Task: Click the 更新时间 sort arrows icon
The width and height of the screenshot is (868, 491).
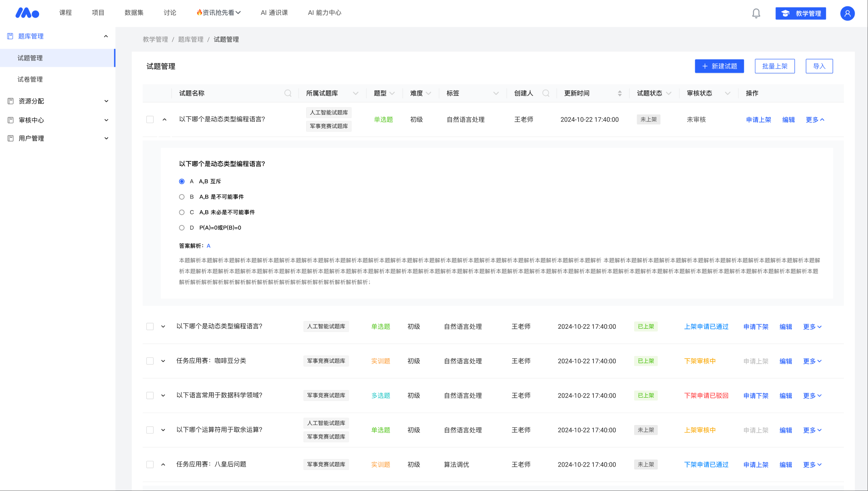Action: [x=619, y=93]
